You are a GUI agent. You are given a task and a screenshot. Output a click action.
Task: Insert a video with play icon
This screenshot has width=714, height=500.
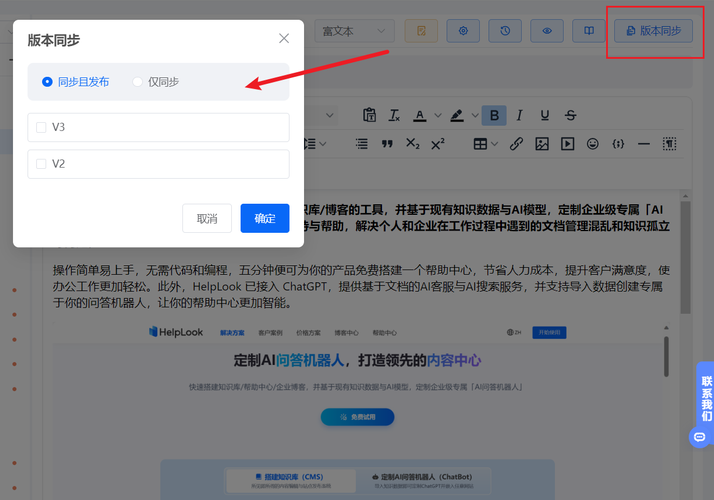[567, 144]
